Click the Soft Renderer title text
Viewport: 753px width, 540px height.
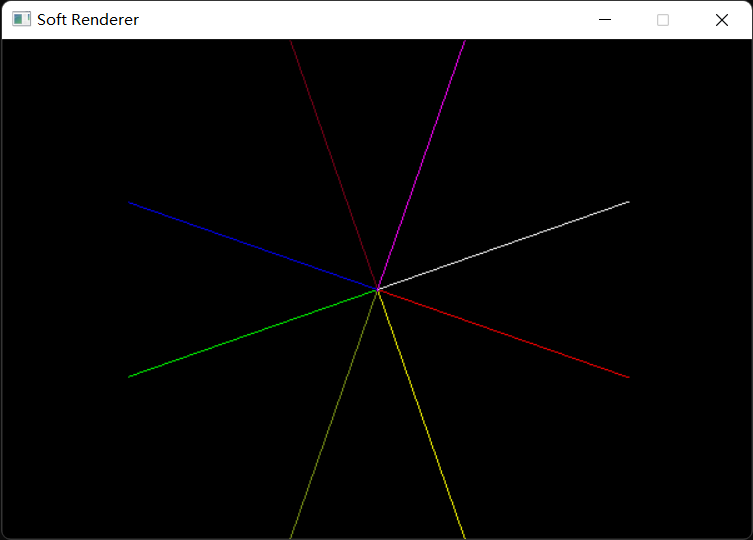88,20
